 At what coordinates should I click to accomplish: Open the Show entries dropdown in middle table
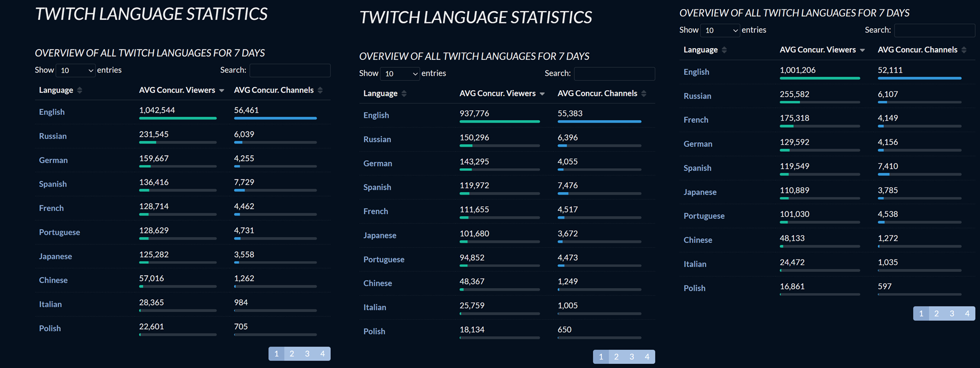click(400, 73)
